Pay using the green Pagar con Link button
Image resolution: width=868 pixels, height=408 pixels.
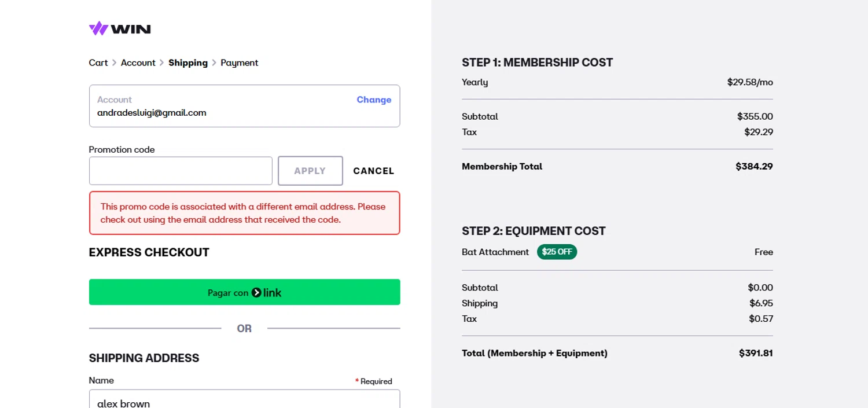click(244, 292)
